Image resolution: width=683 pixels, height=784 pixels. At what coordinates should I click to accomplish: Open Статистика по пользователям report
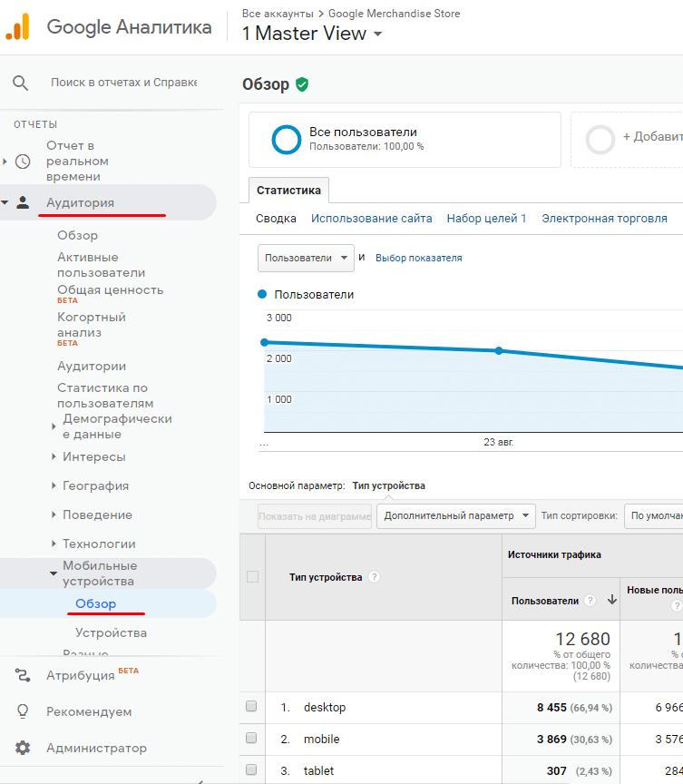(x=105, y=395)
